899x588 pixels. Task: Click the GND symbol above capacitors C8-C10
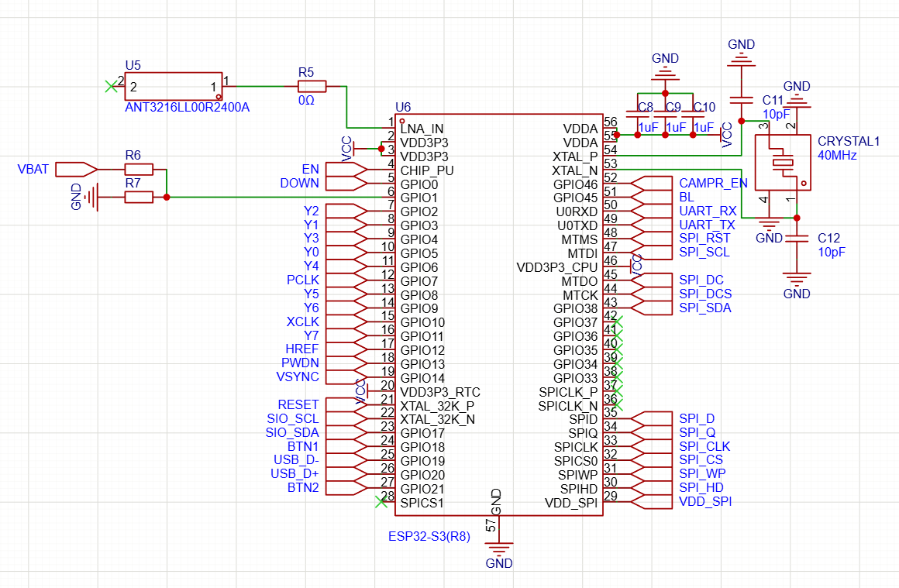tap(665, 74)
